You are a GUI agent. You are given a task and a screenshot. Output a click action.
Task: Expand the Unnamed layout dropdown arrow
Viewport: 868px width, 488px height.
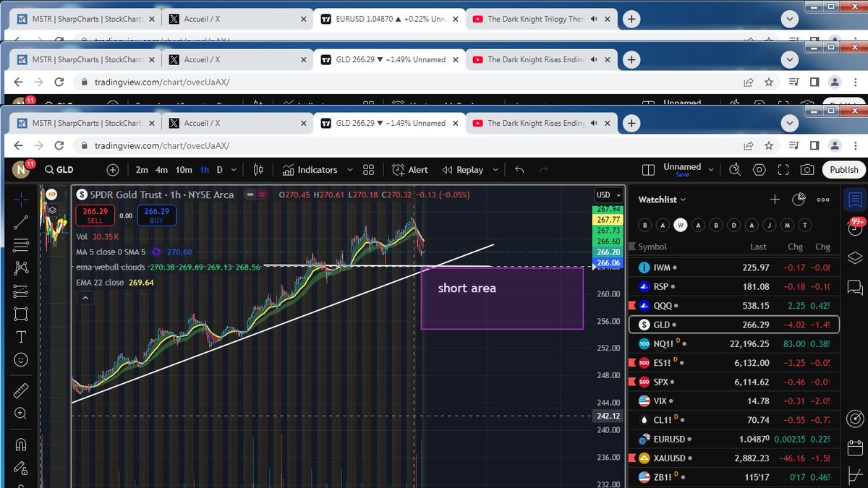[x=712, y=170]
